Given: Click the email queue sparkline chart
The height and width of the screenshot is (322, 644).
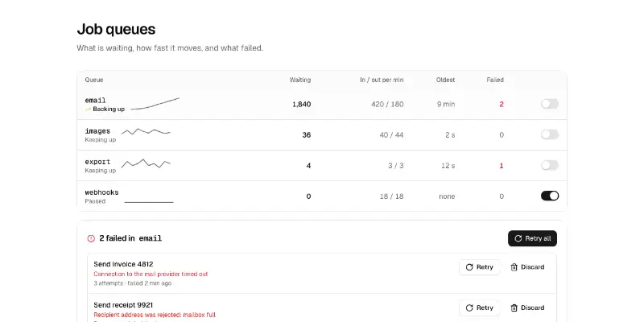Looking at the screenshot, I should pyautogui.click(x=155, y=104).
